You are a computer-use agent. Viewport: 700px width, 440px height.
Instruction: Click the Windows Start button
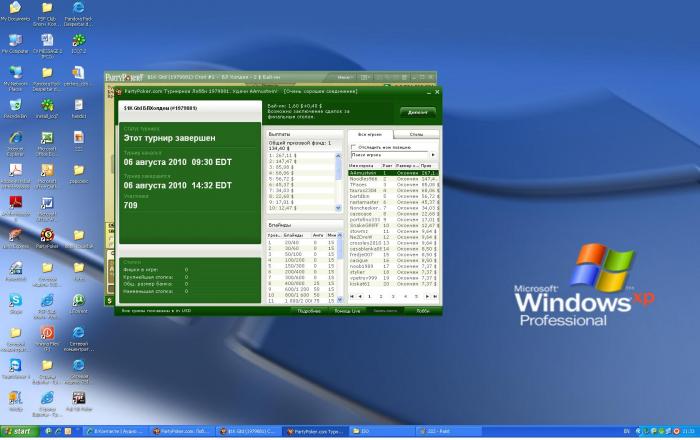pos(19,432)
